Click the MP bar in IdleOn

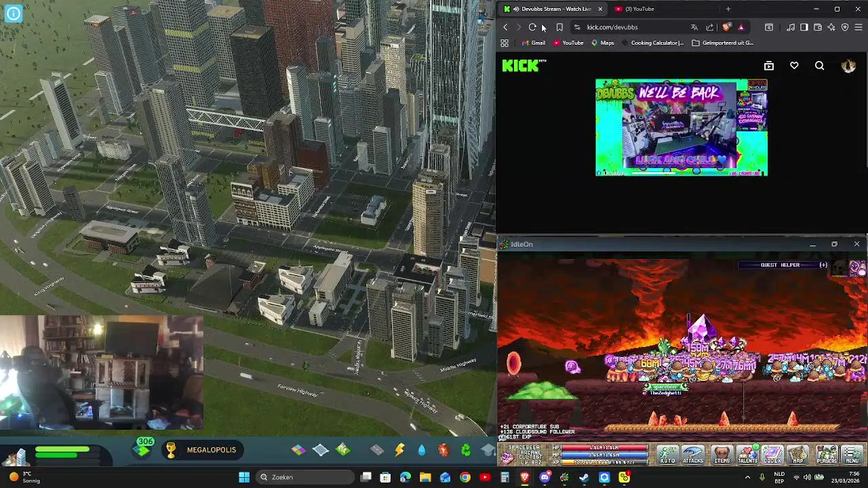pyautogui.click(x=604, y=455)
